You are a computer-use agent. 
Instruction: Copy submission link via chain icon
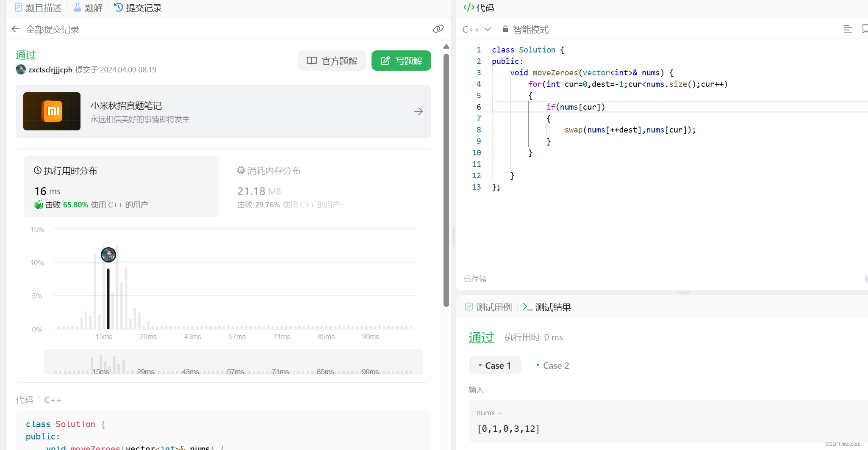point(438,29)
